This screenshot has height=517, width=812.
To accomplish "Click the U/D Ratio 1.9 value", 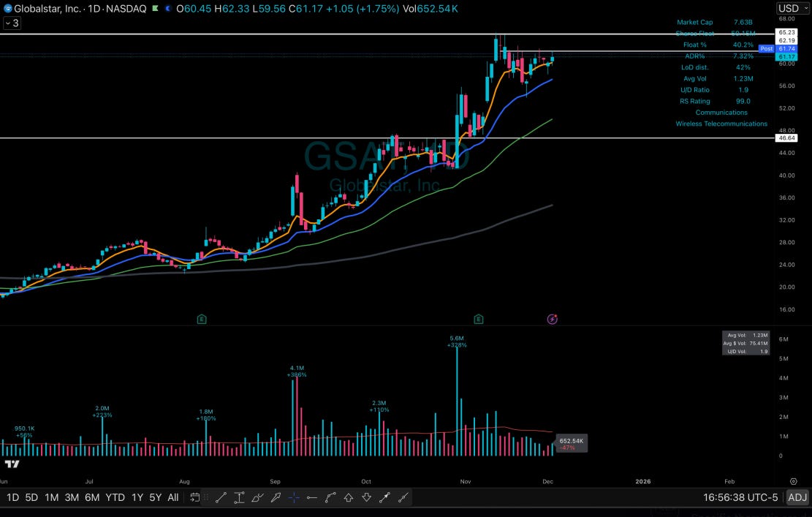I will [x=743, y=90].
